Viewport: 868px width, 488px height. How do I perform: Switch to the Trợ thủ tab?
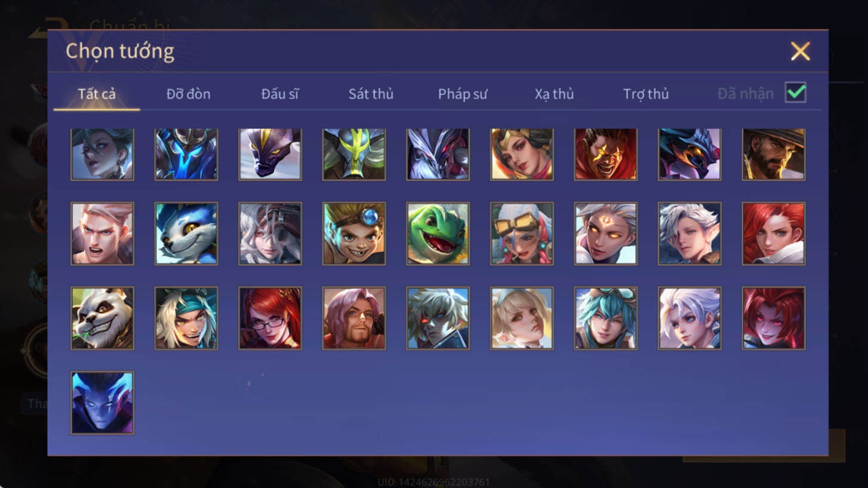click(646, 94)
